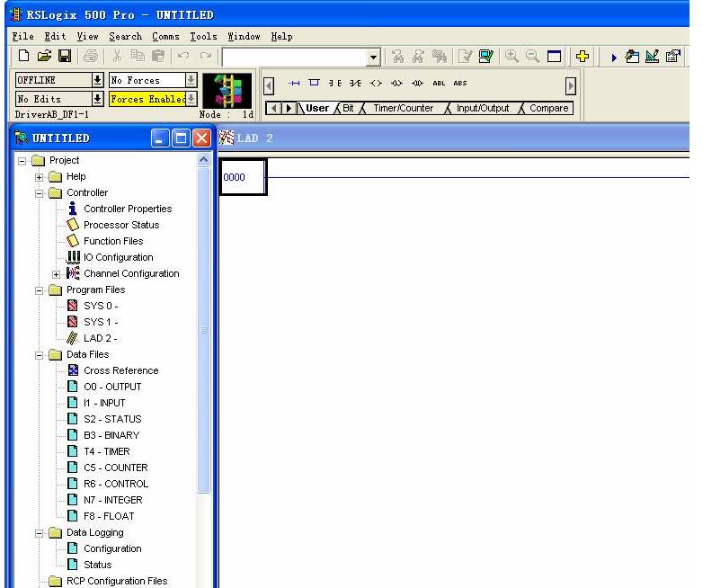The height and width of the screenshot is (588, 703).
Task: Open the B3 - BINARY data file
Action: [x=111, y=435]
